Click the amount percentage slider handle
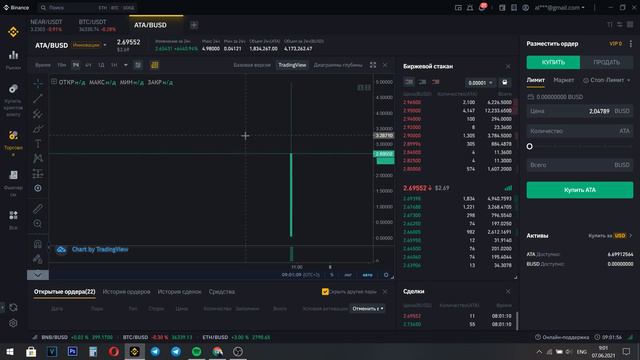This screenshot has height=360, width=640. tap(529, 146)
